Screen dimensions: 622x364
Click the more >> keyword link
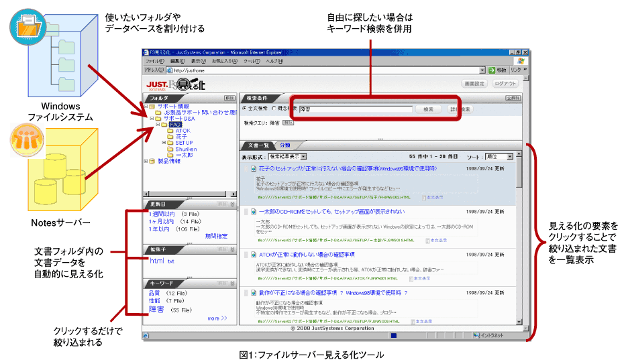point(217,318)
